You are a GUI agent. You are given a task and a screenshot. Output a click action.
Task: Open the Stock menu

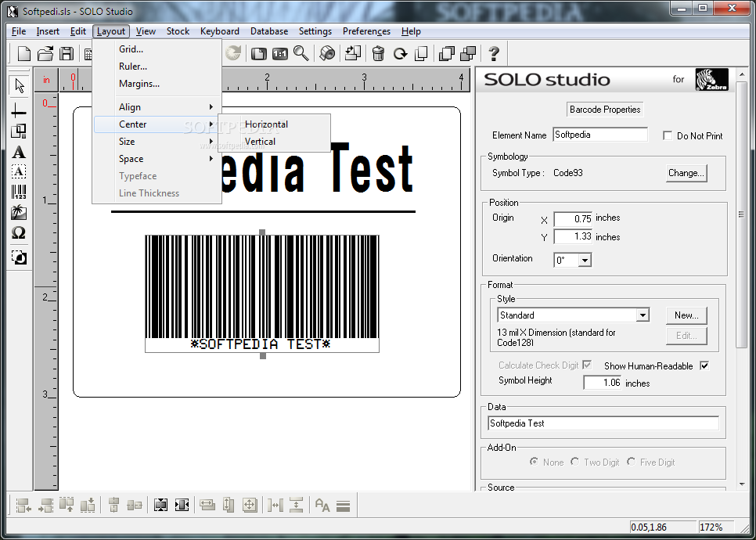pyautogui.click(x=178, y=31)
